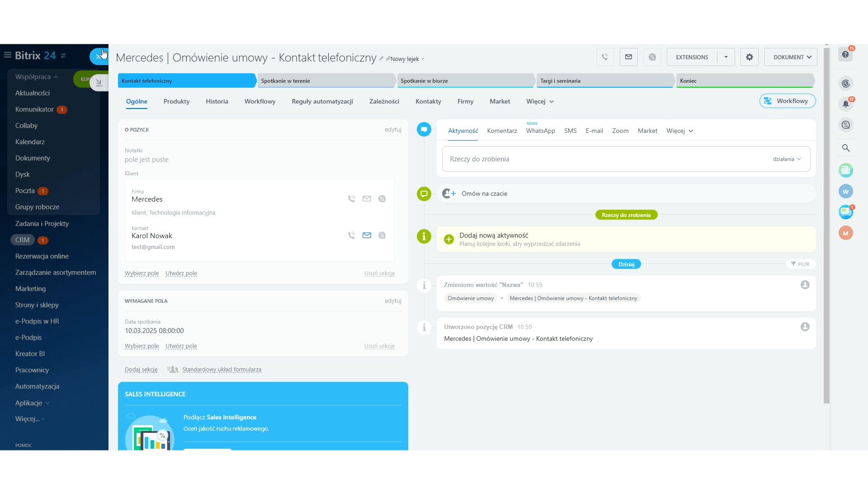
Task: Expand the Aplikacje sidebar item
Action: point(33,403)
